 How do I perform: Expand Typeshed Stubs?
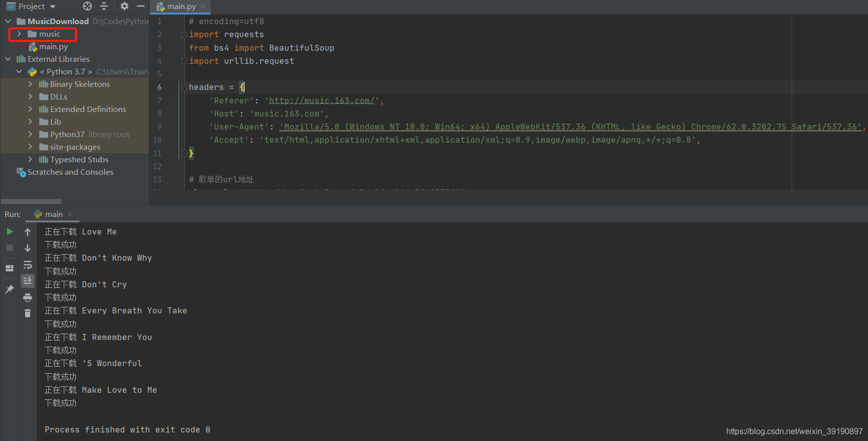point(30,159)
